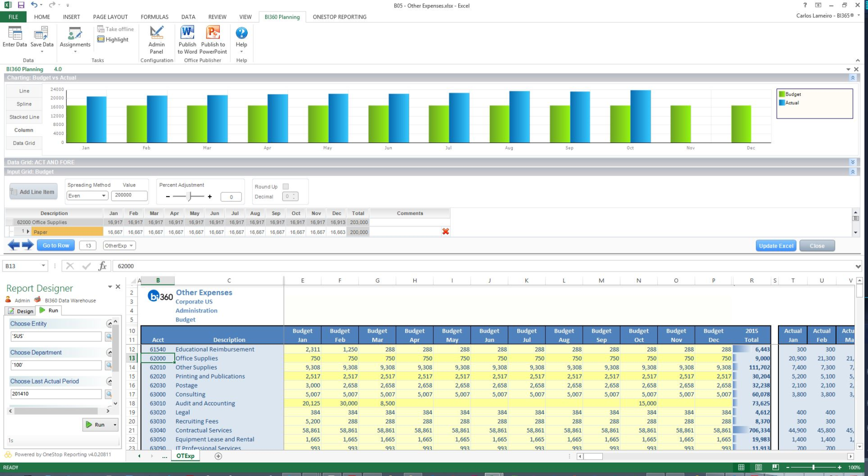This screenshot has width=868, height=476.
Task: Go to previous row with left blue arrow
Action: coord(14,245)
